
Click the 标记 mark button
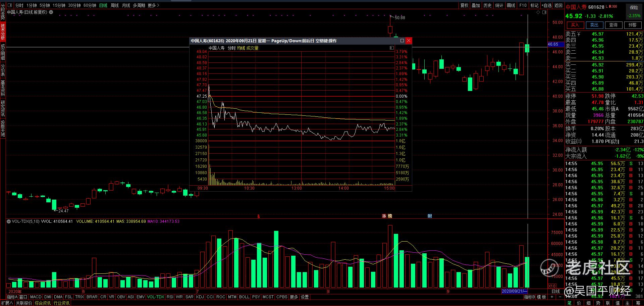[x=534, y=5]
